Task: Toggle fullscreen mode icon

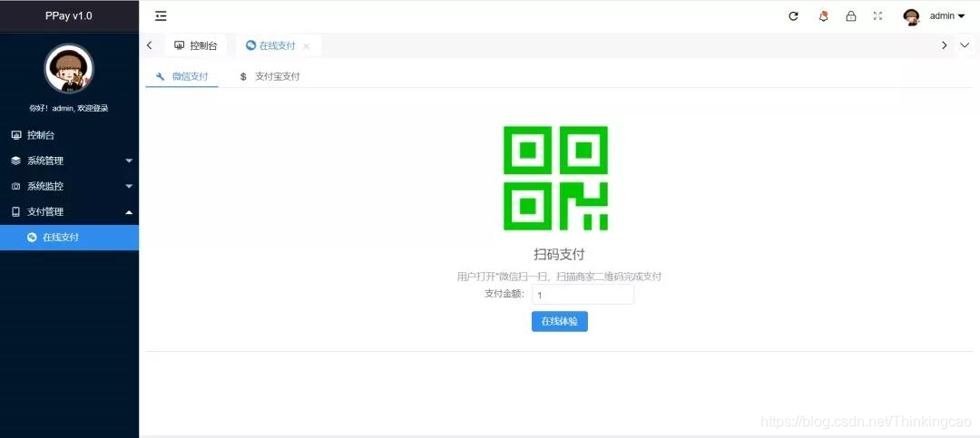Action: [x=877, y=16]
